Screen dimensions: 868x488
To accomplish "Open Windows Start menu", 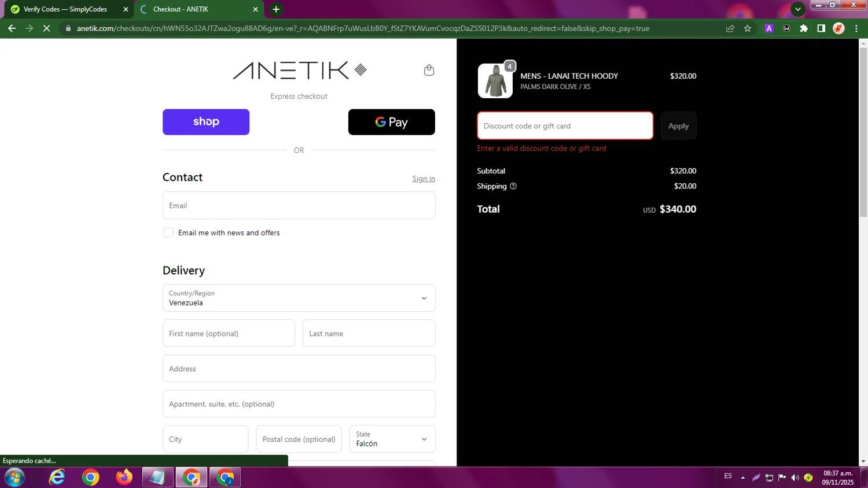I will pyautogui.click(x=14, y=478).
